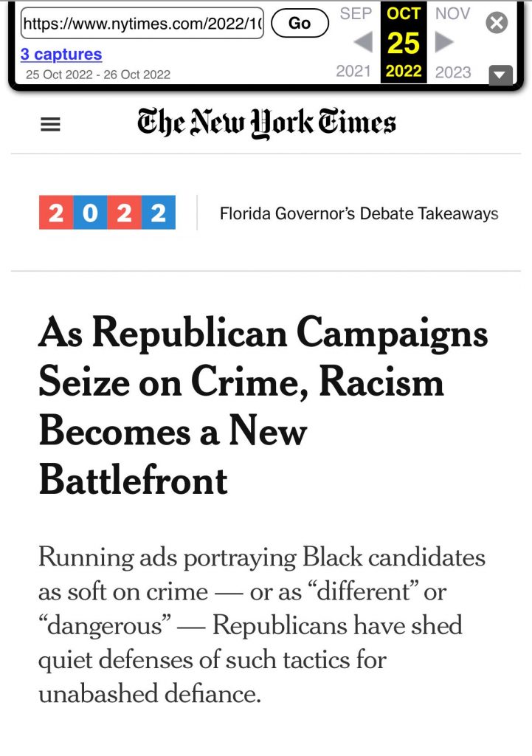The image size is (532, 756).
Task: Click the red-and-blue 2022 election badge
Action: tap(107, 213)
